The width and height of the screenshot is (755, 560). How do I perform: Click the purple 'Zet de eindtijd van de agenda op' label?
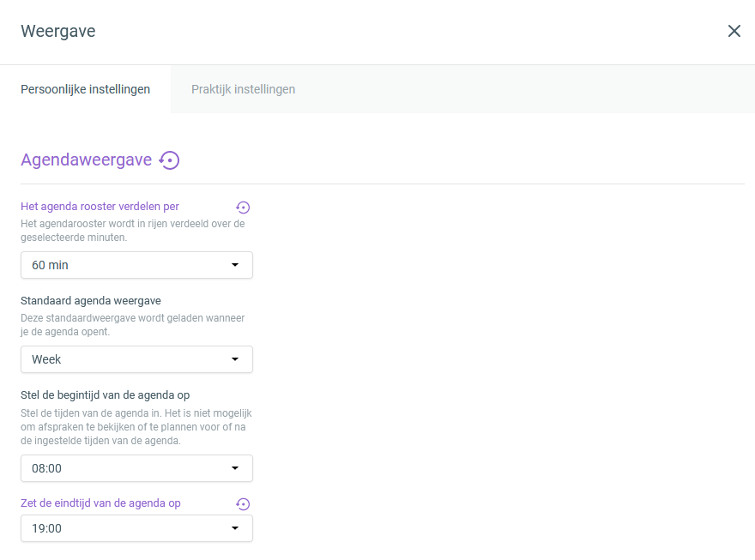pyautogui.click(x=100, y=503)
